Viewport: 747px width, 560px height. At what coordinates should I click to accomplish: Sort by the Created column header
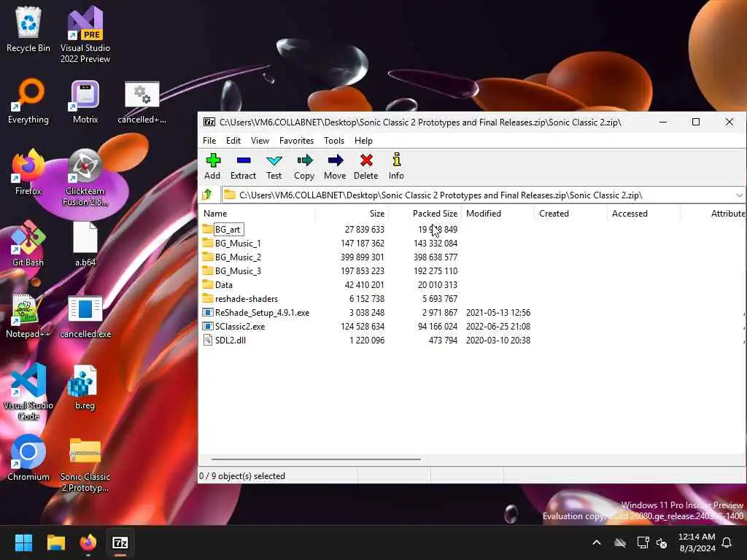tap(570, 214)
